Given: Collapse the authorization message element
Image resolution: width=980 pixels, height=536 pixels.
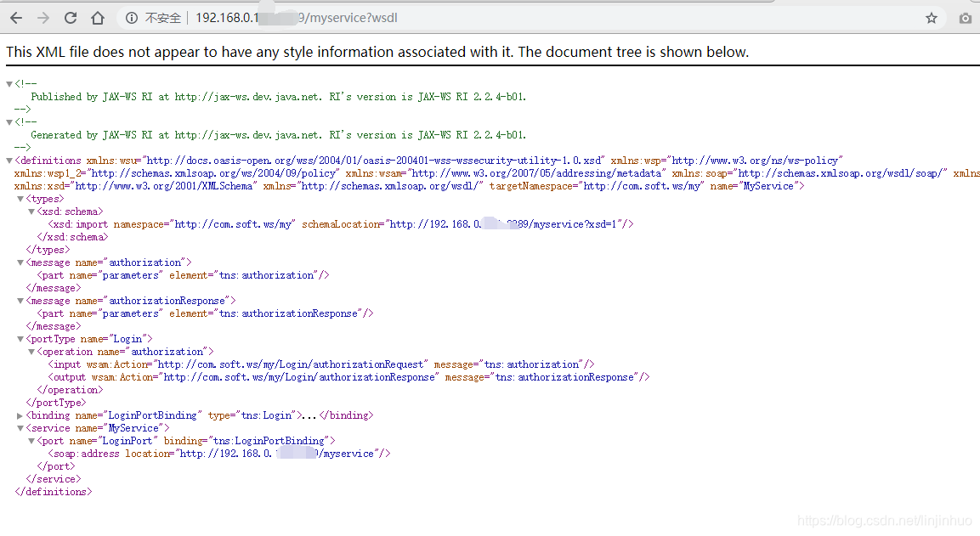Looking at the screenshot, I should tap(20, 262).
